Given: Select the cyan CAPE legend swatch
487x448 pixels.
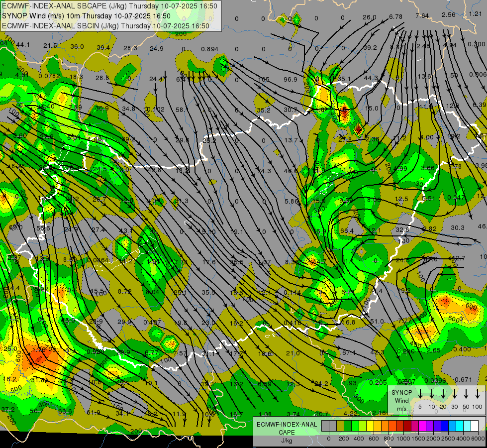Looking at the screenshot, I should coord(459,426).
